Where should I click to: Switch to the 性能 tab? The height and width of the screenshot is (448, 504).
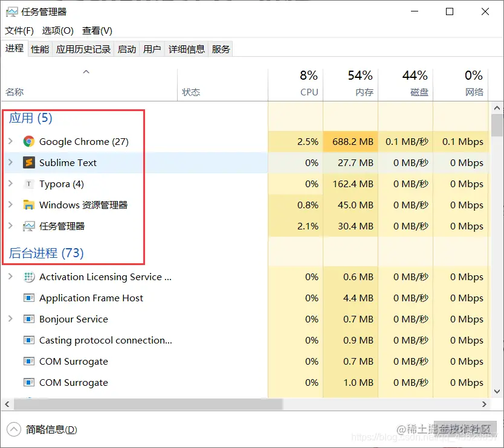40,49
